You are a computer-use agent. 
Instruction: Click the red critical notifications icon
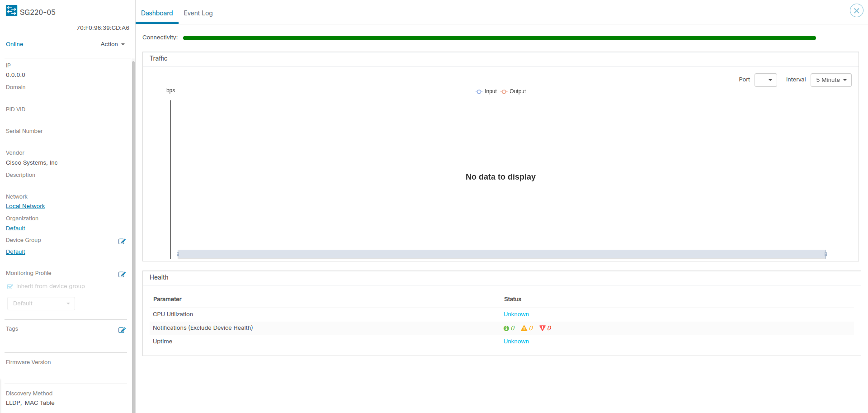tap(542, 328)
